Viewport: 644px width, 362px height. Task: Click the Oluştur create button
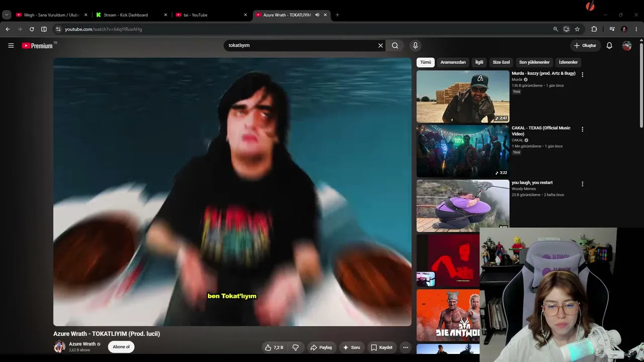point(585,45)
